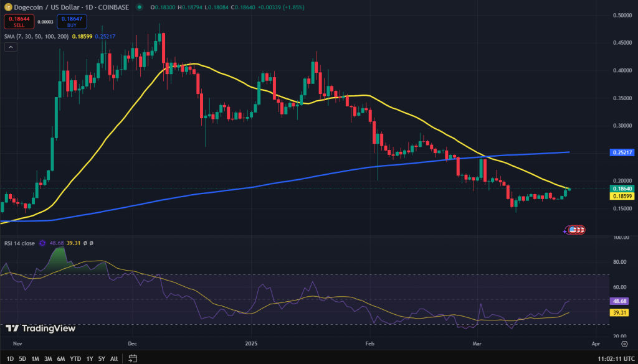638x364 pixels.
Task: Select the 1M date range
Action: pos(36,359)
